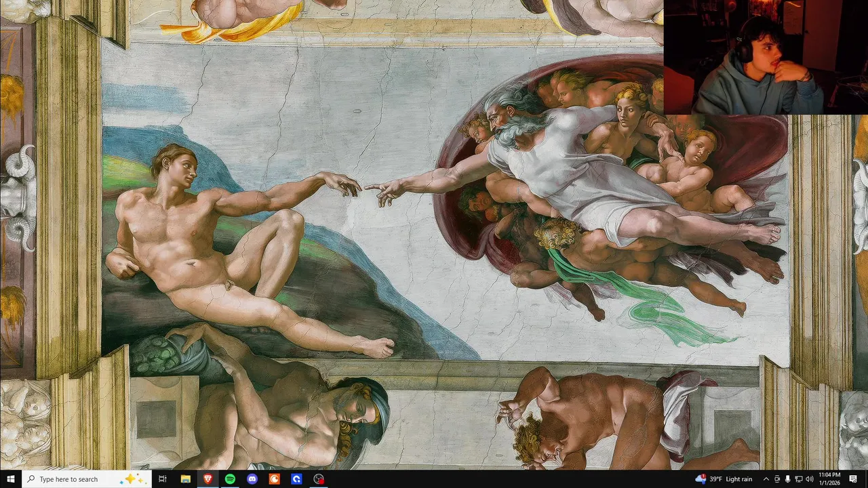The image size is (868, 488).
Task: Open the OBS Studio taskbar icon
Action: (x=319, y=479)
